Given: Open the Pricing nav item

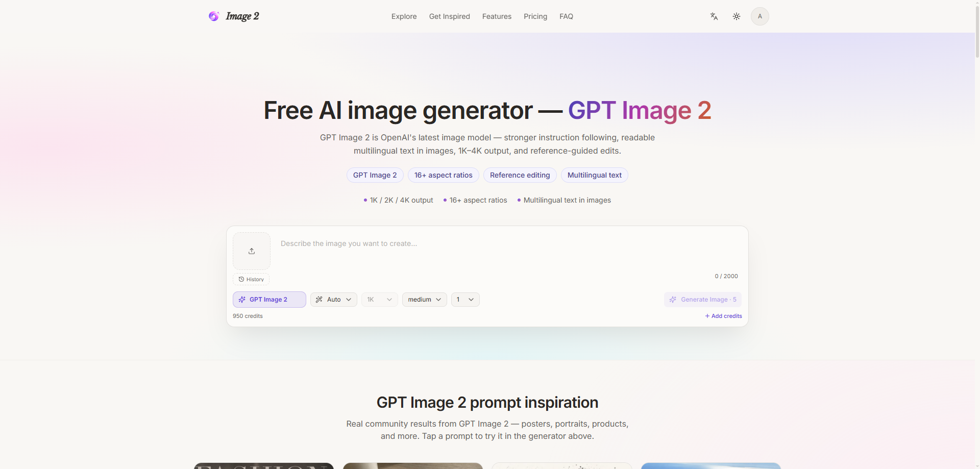Looking at the screenshot, I should click(x=535, y=16).
